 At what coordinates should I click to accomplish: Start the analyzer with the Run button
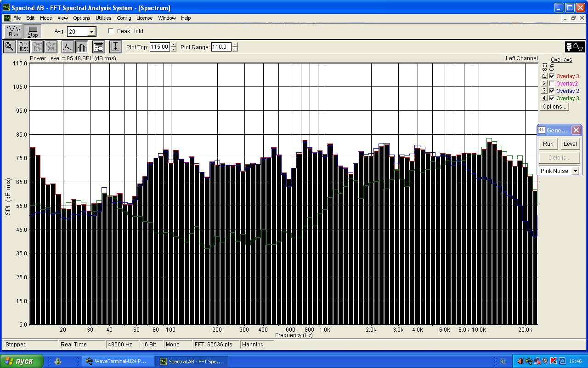click(x=13, y=31)
